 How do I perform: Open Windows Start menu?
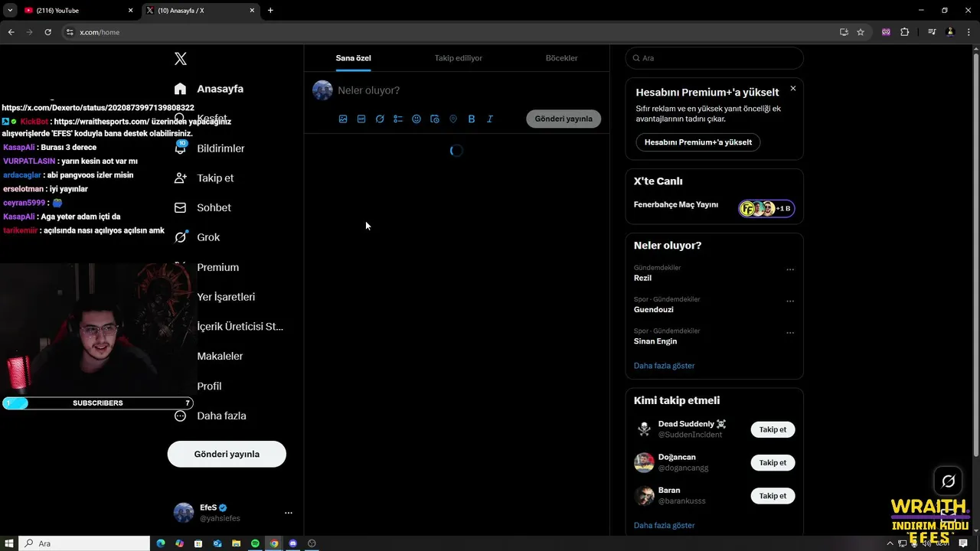pos(9,543)
